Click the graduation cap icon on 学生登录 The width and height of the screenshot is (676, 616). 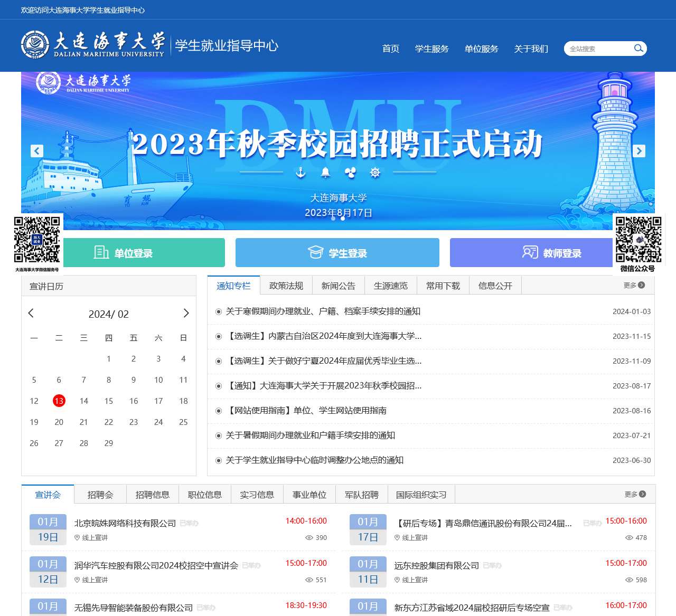(315, 252)
